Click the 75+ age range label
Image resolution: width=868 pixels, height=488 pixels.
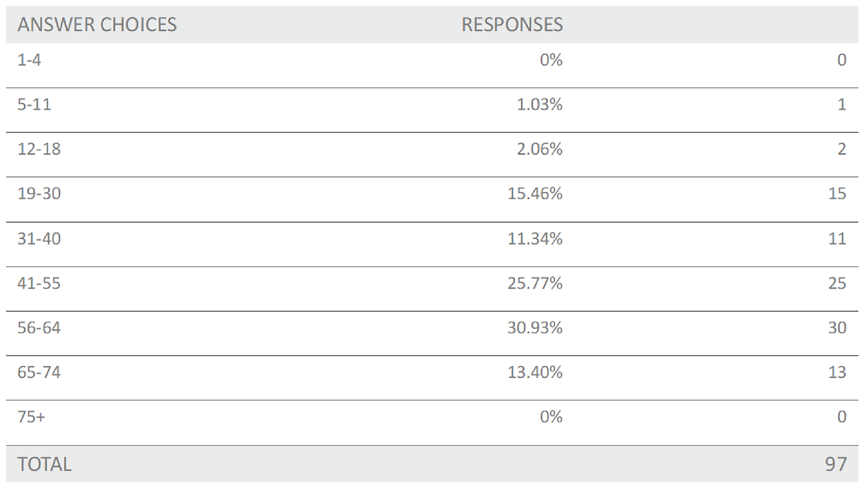pyautogui.click(x=31, y=417)
